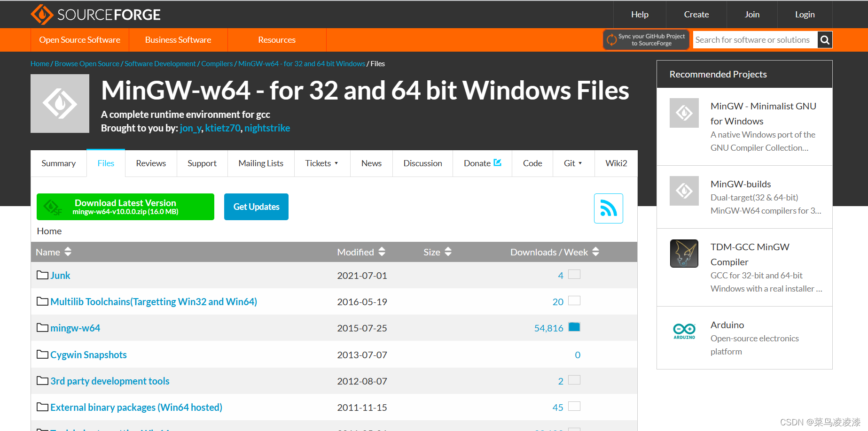This screenshot has width=868, height=431.
Task: Click the Junk folder icon
Action: pos(43,275)
